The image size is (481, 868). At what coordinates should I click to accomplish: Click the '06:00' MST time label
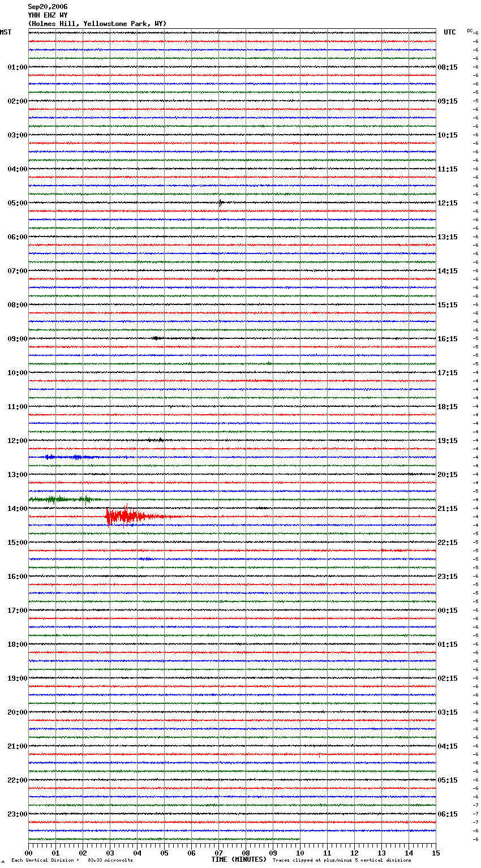click(x=18, y=237)
